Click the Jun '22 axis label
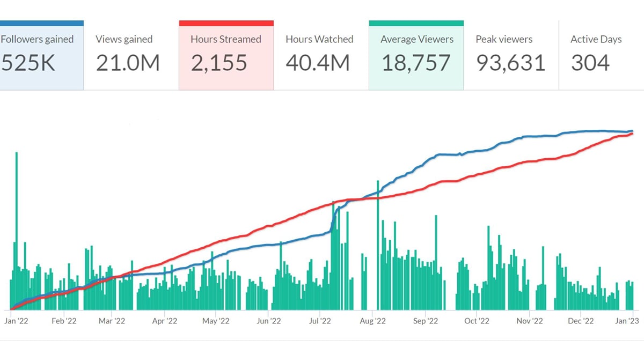The height and width of the screenshot is (362, 644). pos(268,321)
